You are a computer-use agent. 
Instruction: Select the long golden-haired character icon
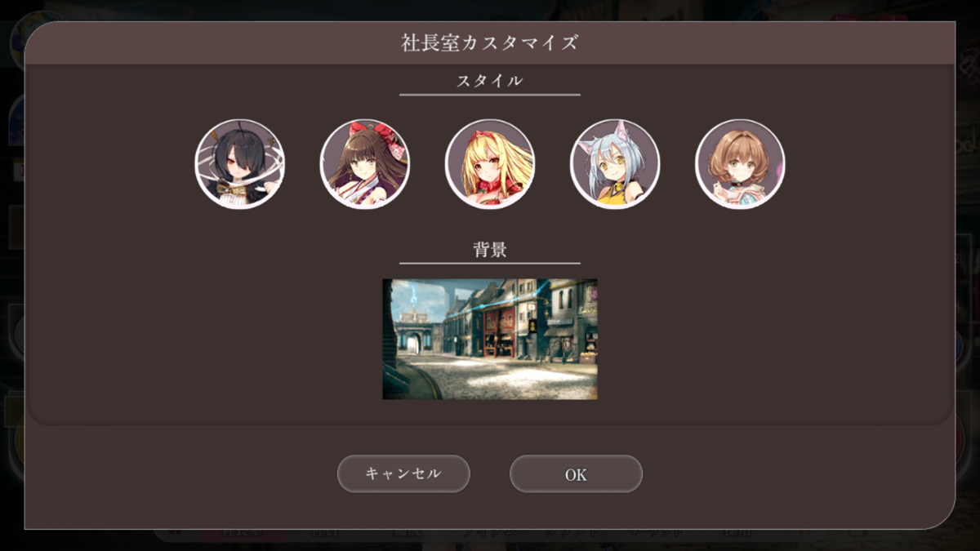pyautogui.click(x=490, y=164)
